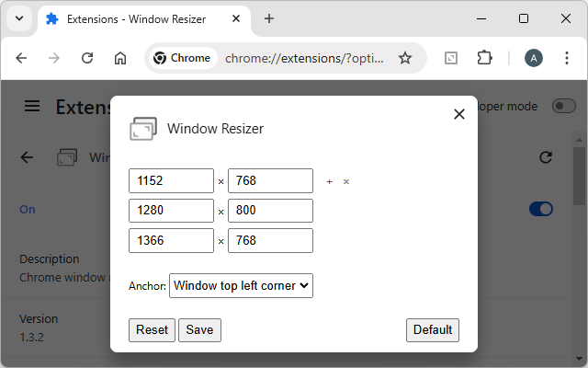Click the extension details reload icon
The width and height of the screenshot is (588, 368).
click(546, 157)
